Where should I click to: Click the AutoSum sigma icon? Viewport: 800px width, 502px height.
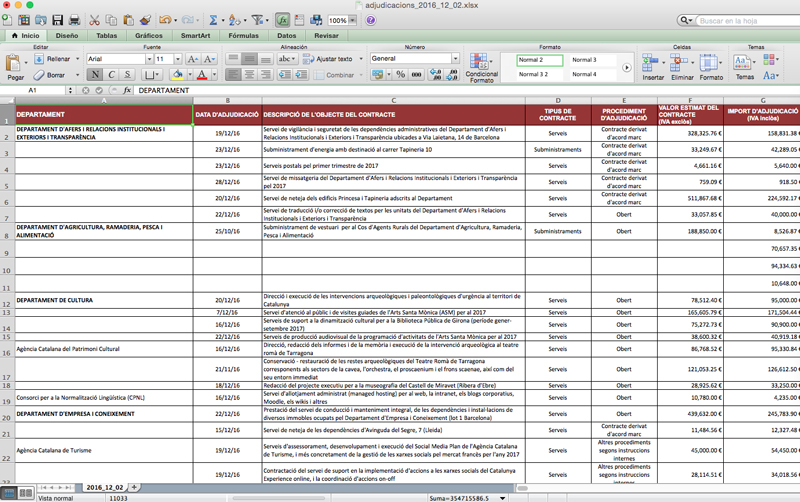tap(213, 20)
